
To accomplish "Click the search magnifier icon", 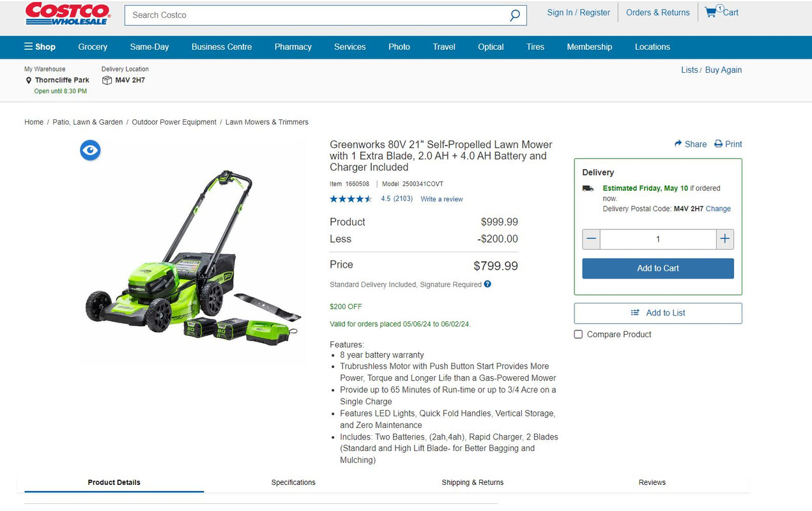I will click(515, 15).
